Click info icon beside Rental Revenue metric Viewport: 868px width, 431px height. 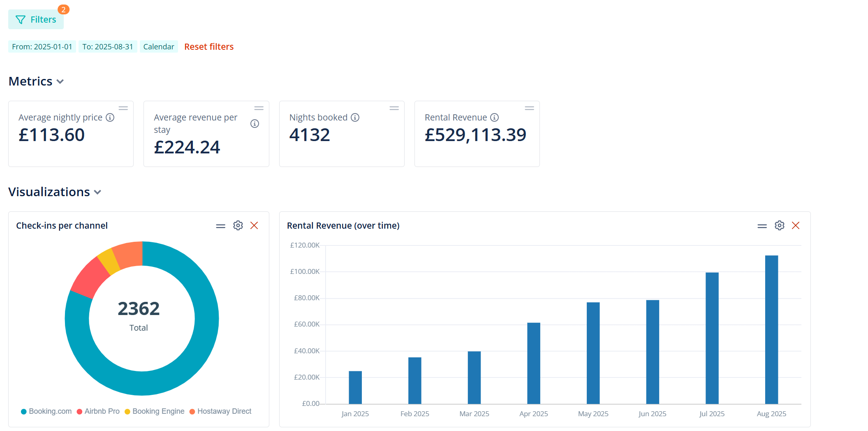point(494,118)
